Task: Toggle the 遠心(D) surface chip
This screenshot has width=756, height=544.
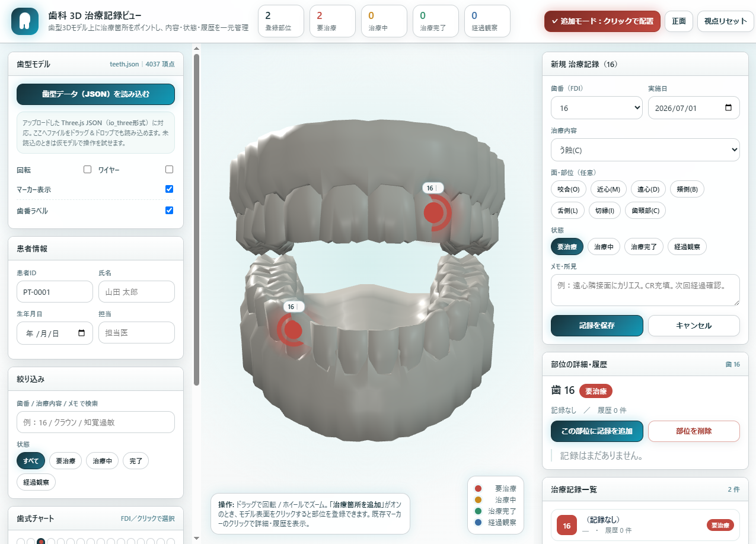Action: (x=648, y=189)
